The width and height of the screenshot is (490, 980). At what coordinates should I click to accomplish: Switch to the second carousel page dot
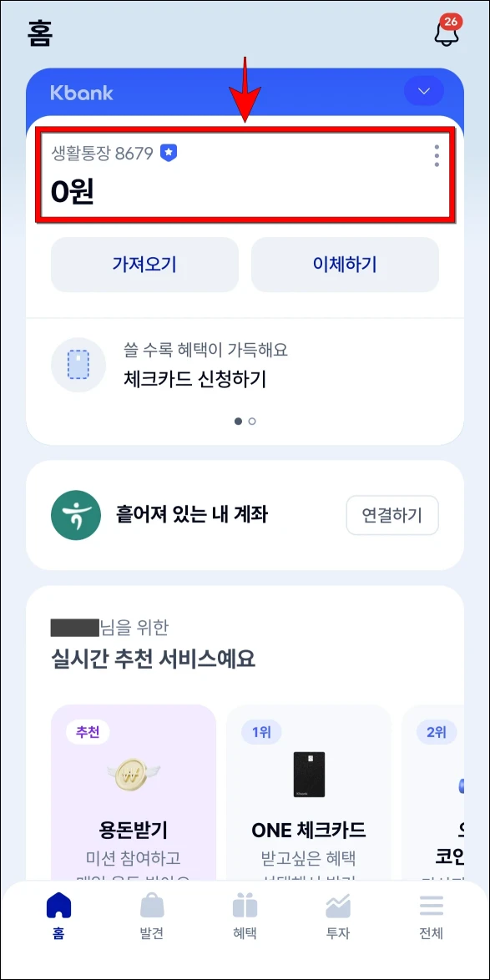(252, 422)
